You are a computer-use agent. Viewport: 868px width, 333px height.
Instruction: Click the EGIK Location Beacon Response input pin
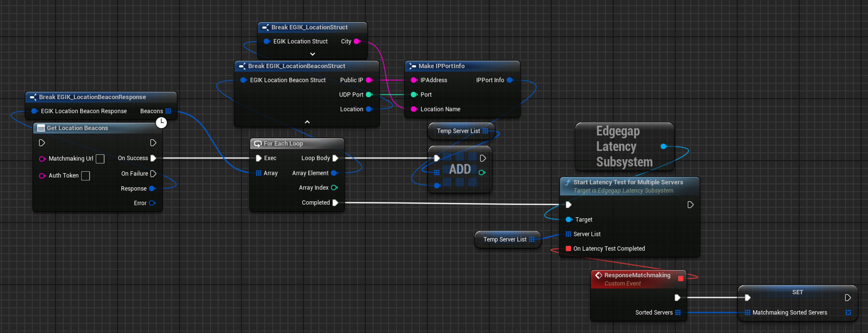(x=34, y=111)
